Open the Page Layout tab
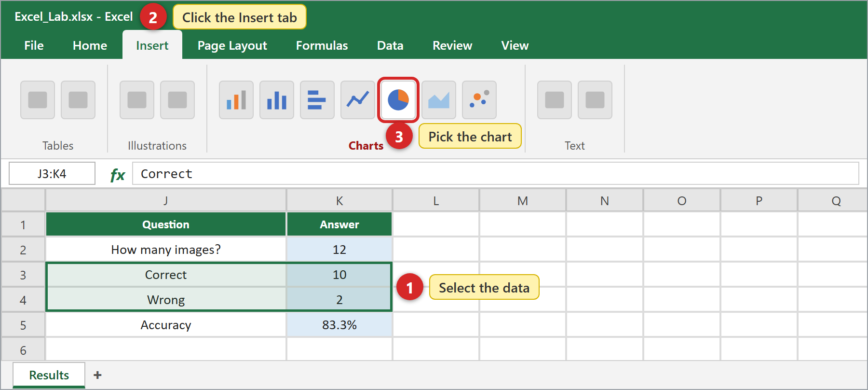The height and width of the screenshot is (390, 868). (232, 45)
